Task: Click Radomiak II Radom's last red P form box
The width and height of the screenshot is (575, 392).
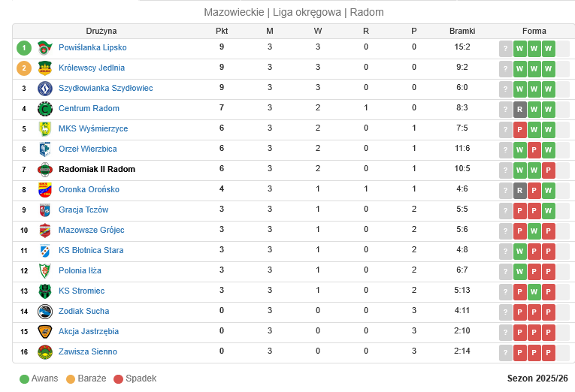Action: coord(549,170)
